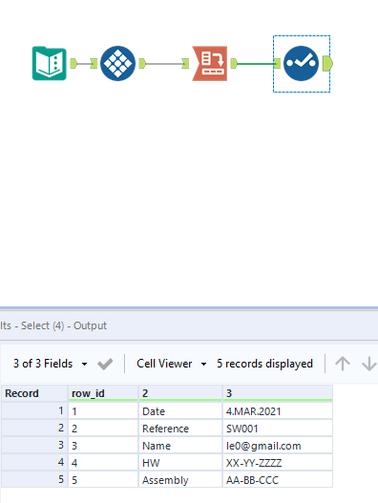This screenshot has width=378, height=503.
Task: Click the down arrow to next record
Action: (369, 364)
